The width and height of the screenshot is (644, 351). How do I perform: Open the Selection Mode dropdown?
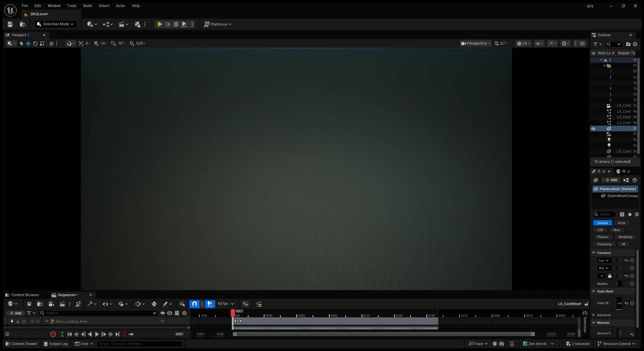click(x=56, y=24)
